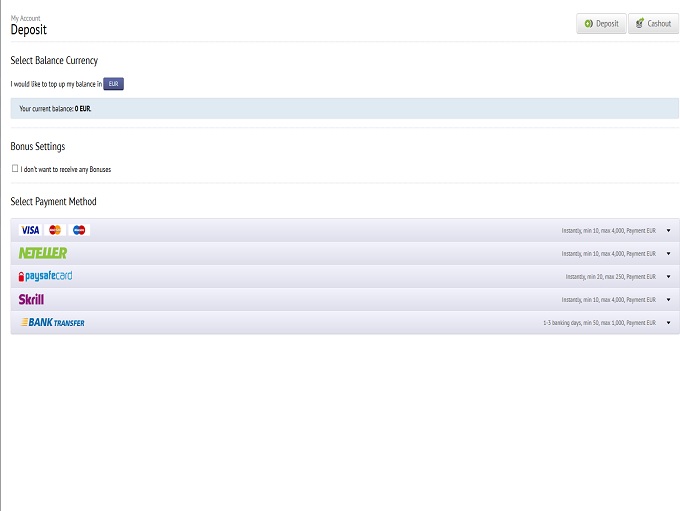The height and width of the screenshot is (511, 680).
Task: Click the "1-3 banking days" details text
Action: 599,323
